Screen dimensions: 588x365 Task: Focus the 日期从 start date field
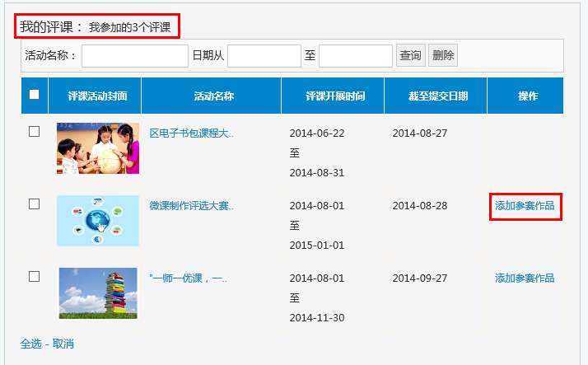tap(264, 56)
